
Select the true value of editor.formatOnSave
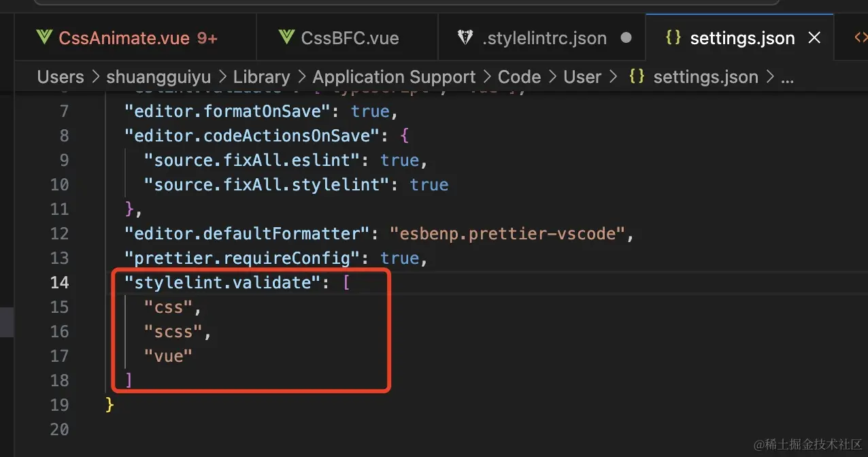(370, 111)
